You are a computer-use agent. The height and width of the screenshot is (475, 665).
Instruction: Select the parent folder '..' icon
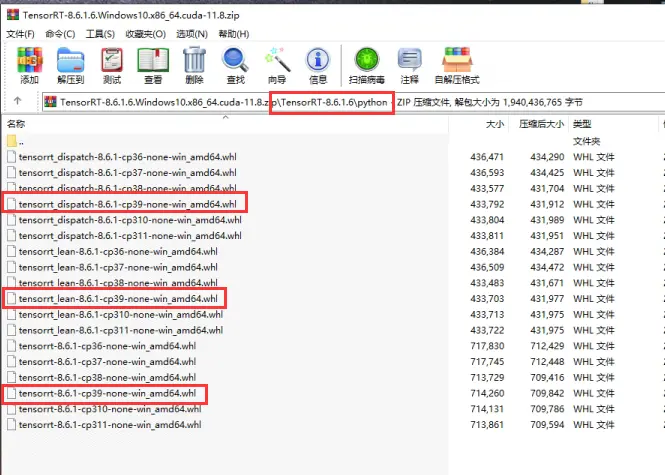(12, 141)
